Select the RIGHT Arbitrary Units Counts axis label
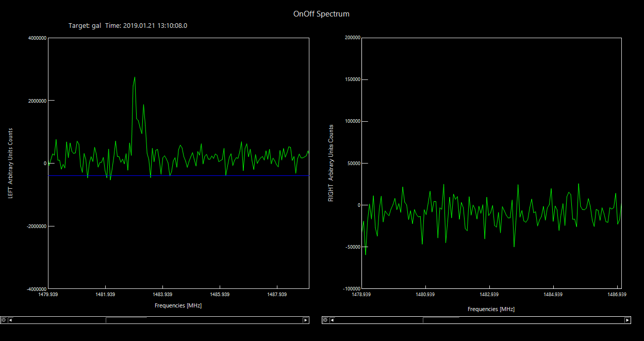This screenshot has height=341, width=644. (332, 163)
